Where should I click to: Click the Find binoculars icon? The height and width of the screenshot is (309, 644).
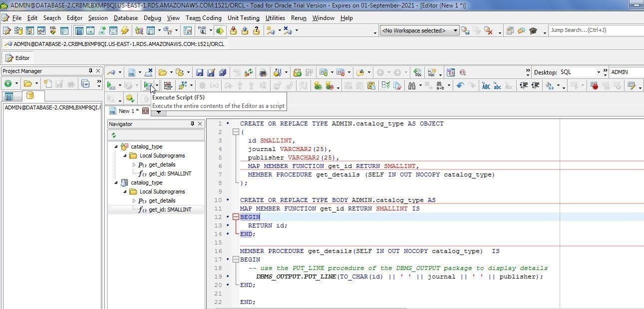tap(412, 85)
